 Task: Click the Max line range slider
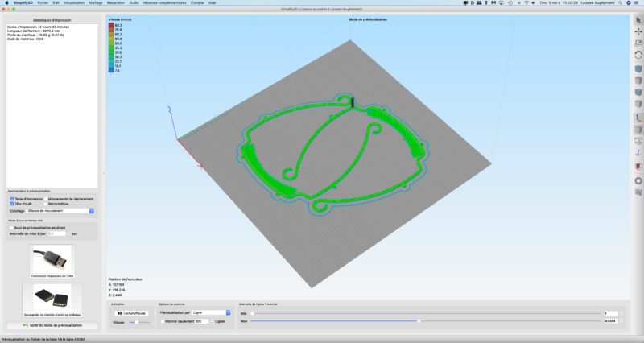(x=419, y=320)
